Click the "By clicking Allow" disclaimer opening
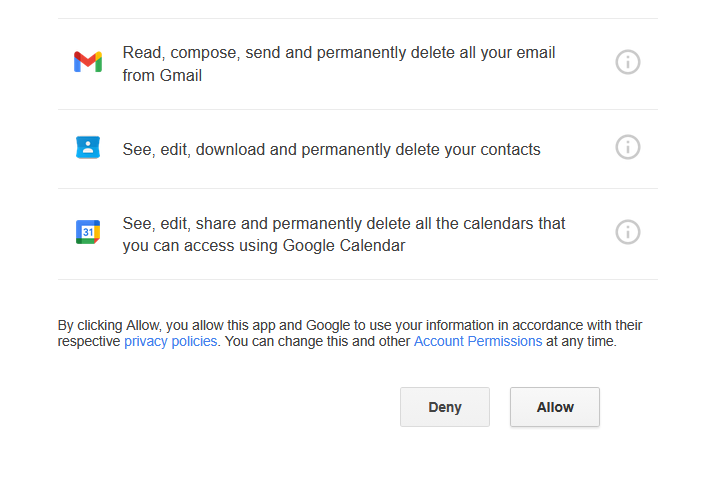 coord(108,325)
